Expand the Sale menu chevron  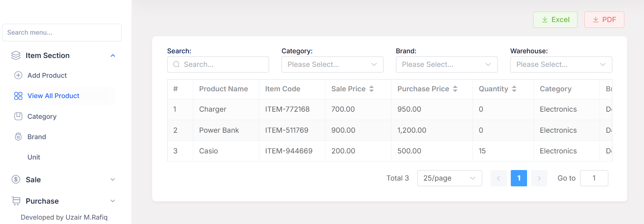click(113, 180)
